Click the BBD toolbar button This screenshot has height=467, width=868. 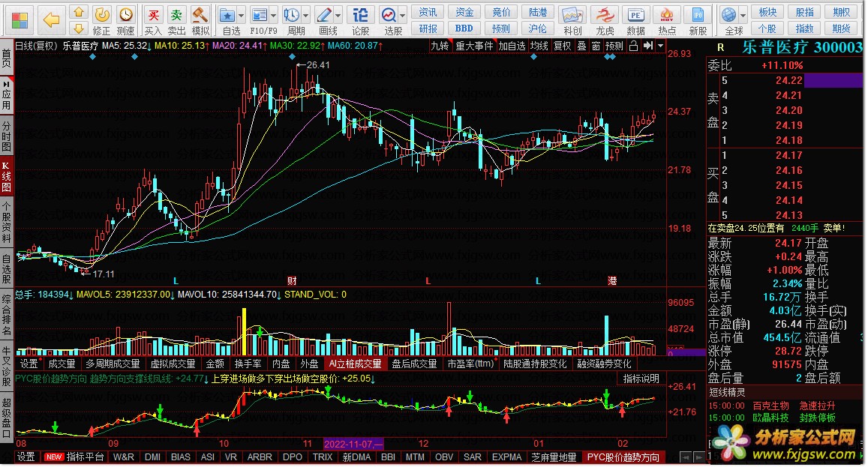point(464,28)
